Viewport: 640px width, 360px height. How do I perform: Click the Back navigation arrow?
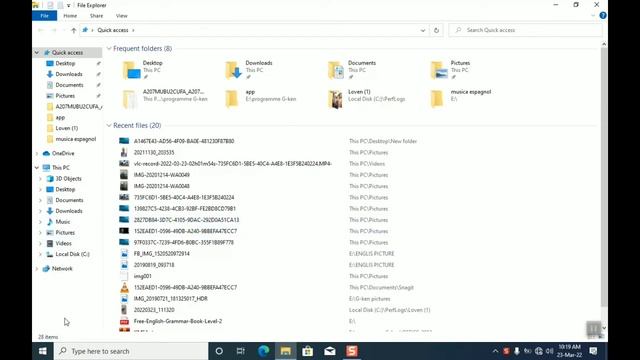click(40, 30)
